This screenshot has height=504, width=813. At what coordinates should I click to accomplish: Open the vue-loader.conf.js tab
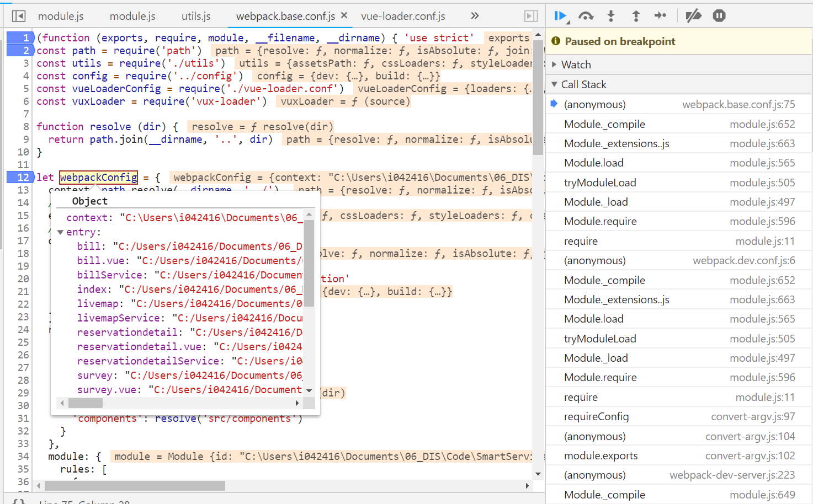point(403,16)
